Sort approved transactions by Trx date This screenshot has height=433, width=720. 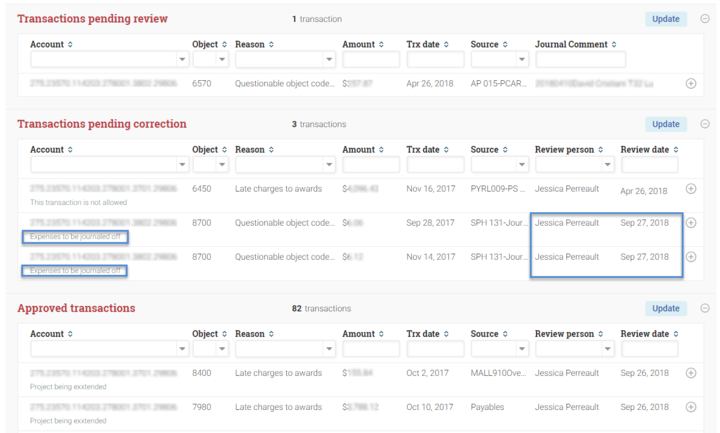446,334
